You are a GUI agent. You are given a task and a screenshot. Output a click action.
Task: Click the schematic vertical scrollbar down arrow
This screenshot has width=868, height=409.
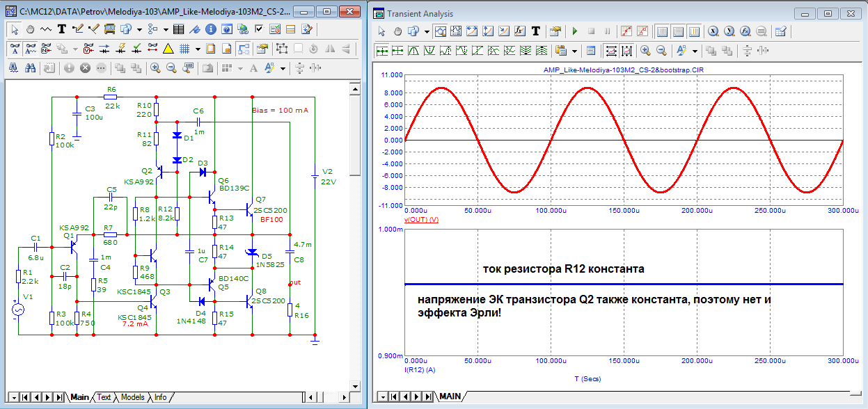[x=354, y=385]
